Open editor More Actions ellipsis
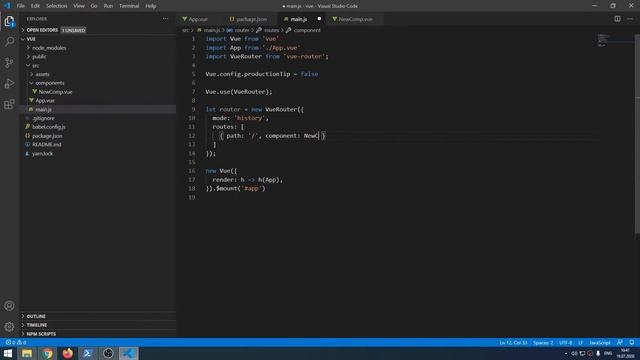Viewport: 640px width, 360px height. [630, 19]
